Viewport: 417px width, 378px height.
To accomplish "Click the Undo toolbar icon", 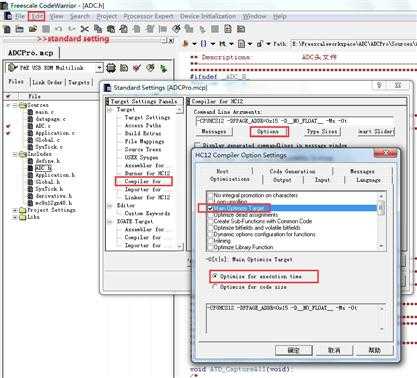I will 59,29.
